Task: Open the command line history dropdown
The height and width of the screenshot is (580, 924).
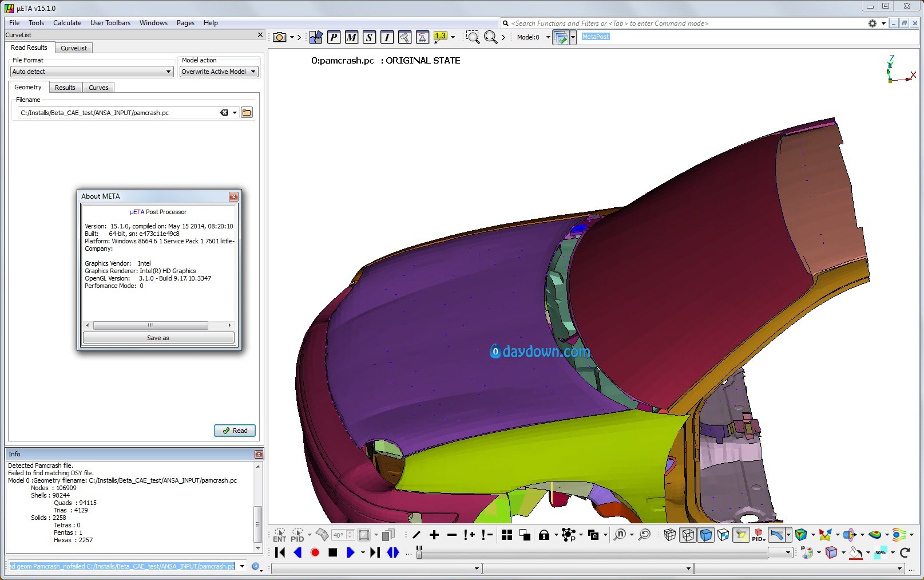Action: [x=242, y=566]
